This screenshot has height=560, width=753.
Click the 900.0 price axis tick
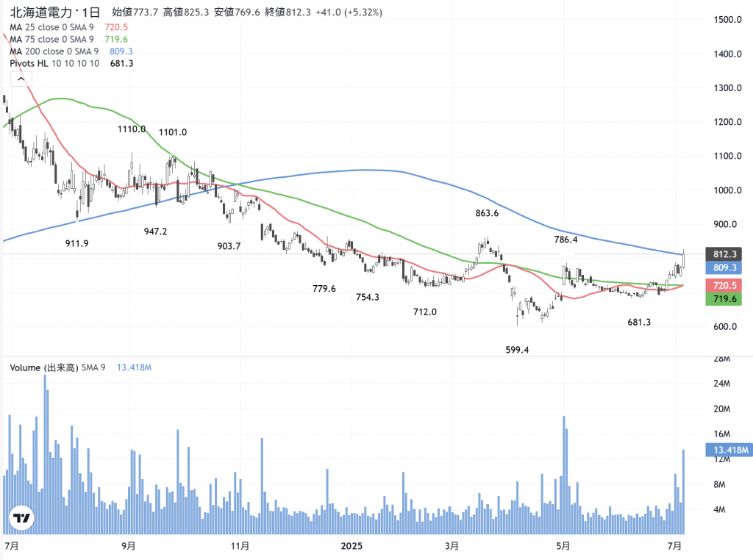pos(725,224)
